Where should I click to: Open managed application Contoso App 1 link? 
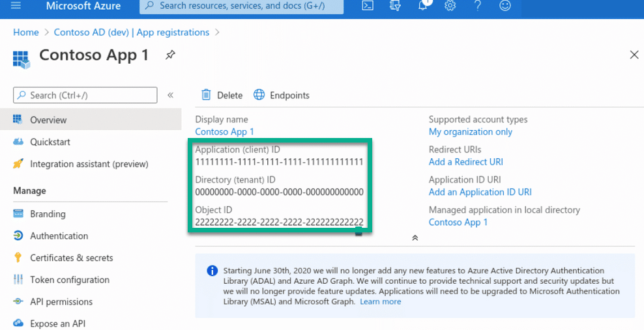(458, 222)
